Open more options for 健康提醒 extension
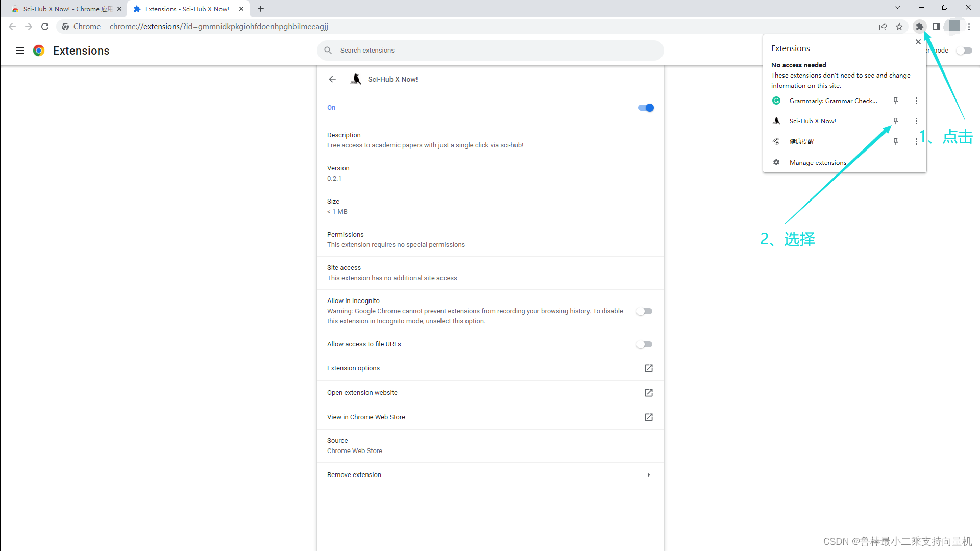980x551 pixels. point(916,142)
